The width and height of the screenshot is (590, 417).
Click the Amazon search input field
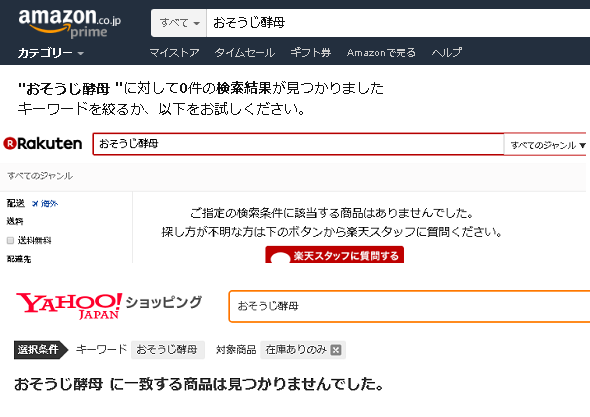[x=398, y=23]
